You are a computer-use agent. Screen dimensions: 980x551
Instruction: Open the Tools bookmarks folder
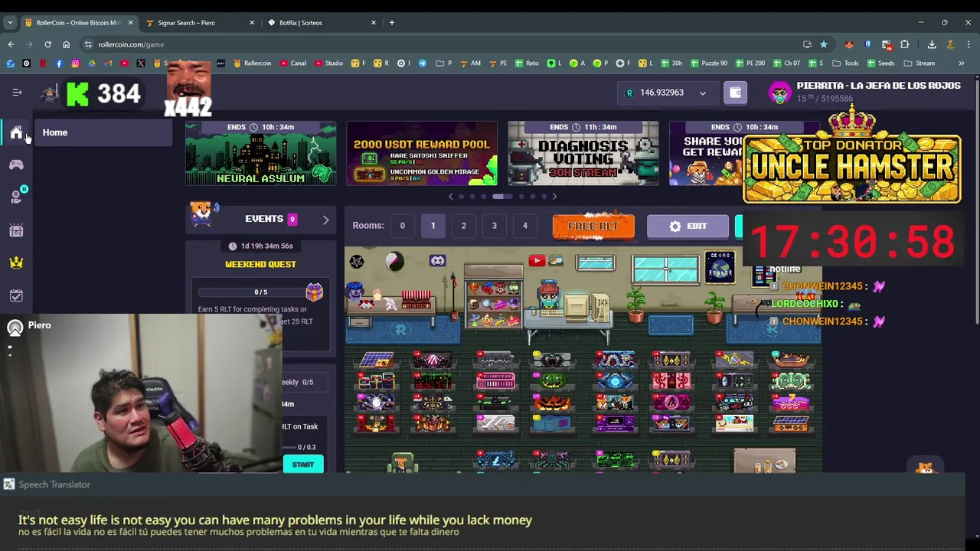(845, 64)
